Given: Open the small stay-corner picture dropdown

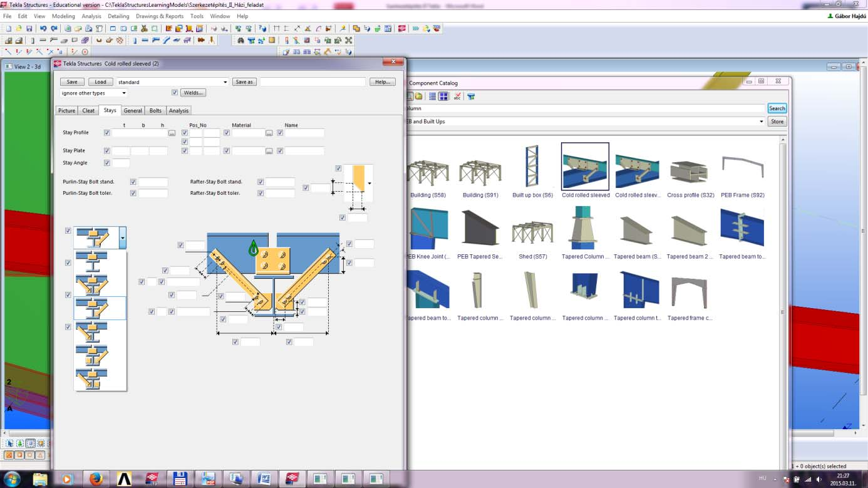Looking at the screenshot, I should click(x=369, y=184).
